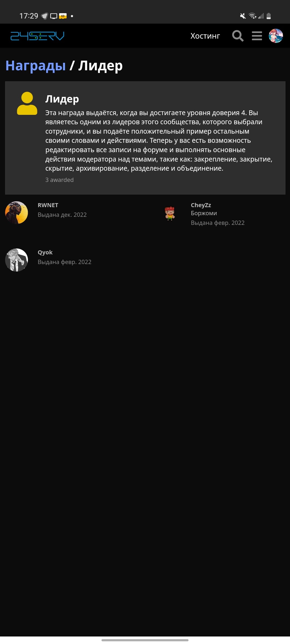Open CheyZz's pixel-art avatar
The width and height of the screenshot is (290, 644).
point(170,213)
